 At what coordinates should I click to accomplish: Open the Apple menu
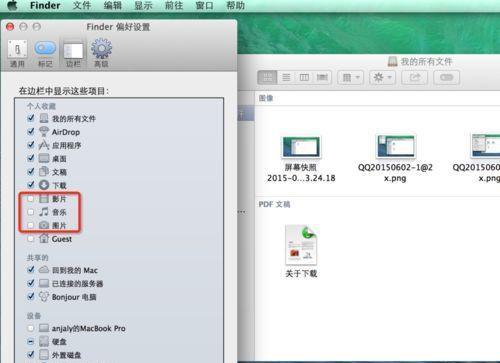(x=12, y=5)
